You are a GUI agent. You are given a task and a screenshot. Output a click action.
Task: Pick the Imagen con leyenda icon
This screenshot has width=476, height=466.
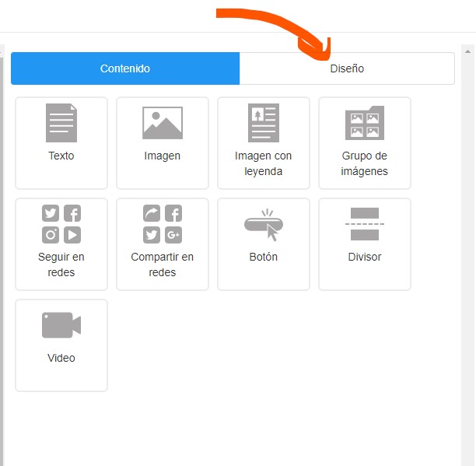click(x=264, y=123)
